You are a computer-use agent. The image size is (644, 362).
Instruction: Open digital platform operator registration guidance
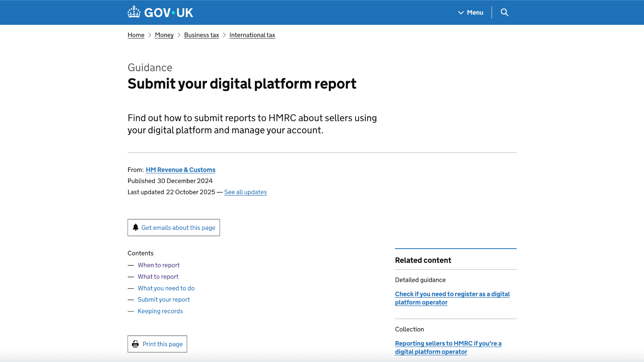[452, 298]
